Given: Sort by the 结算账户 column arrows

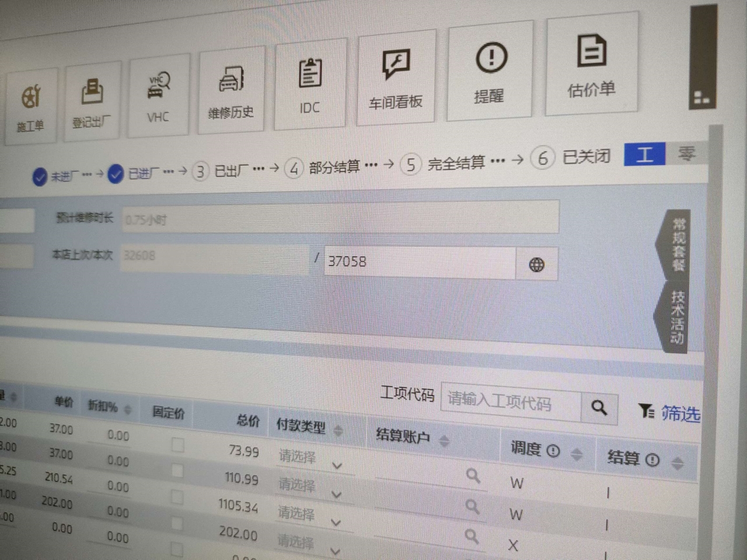Looking at the screenshot, I should point(445,441).
